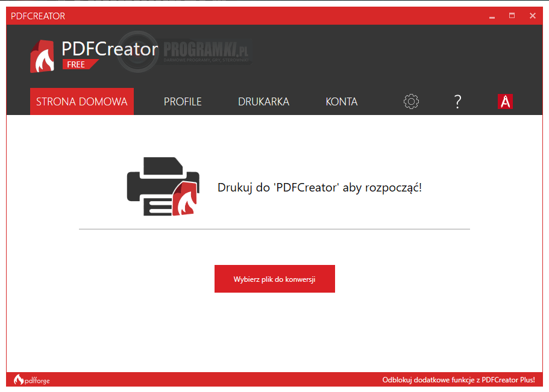Click the printer with flame icon
The height and width of the screenshot is (392, 549).
pyautogui.click(x=163, y=187)
